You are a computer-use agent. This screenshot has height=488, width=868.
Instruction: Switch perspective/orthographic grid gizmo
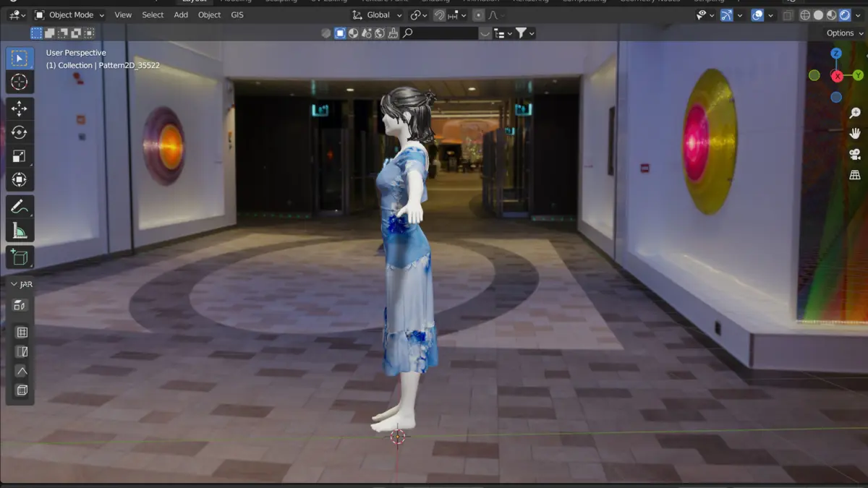[855, 175]
